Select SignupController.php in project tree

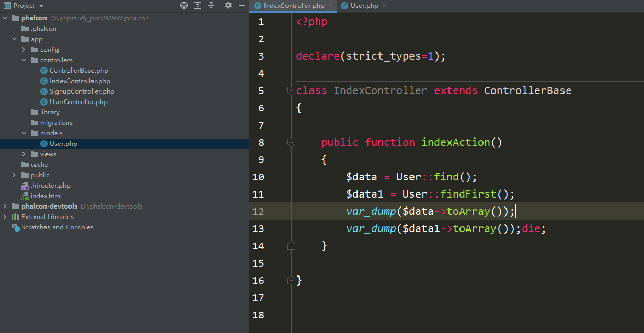point(82,91)
